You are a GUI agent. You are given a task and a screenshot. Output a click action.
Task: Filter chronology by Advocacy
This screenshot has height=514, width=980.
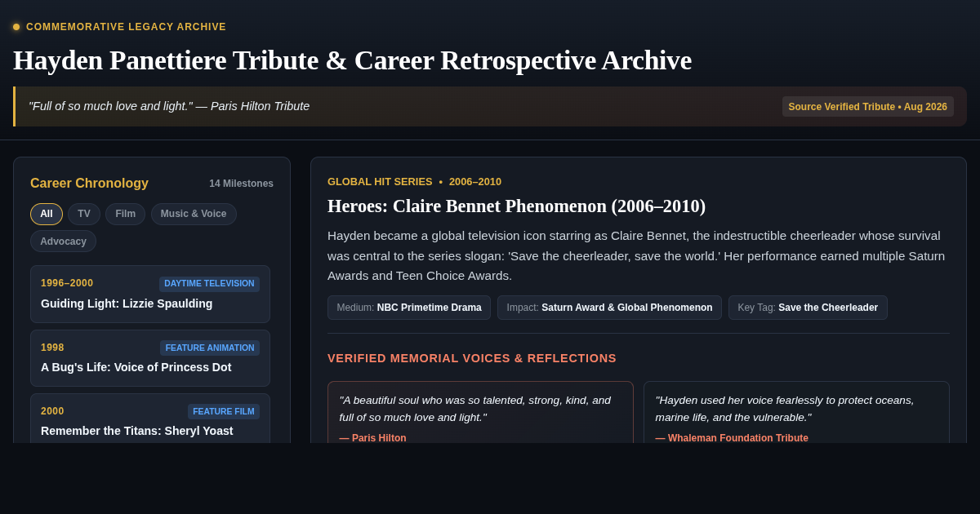[63, 241]
